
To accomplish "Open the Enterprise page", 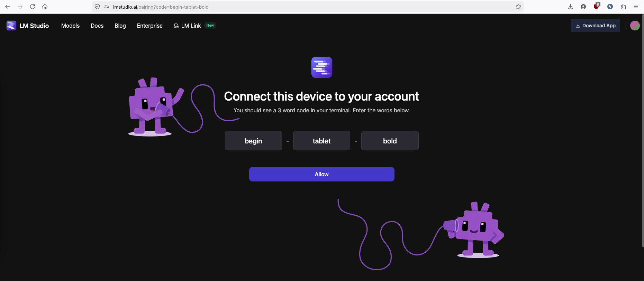I will [149, 26].
